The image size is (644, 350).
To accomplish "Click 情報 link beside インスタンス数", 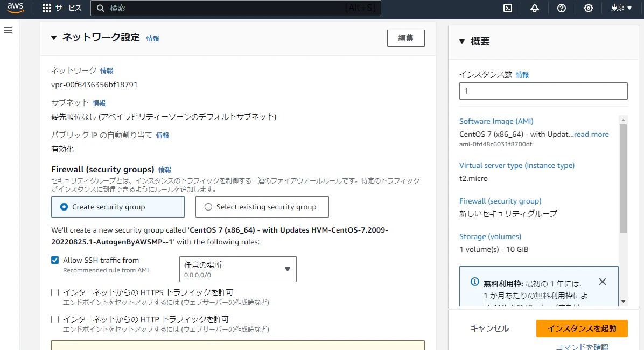I will 522,74.
